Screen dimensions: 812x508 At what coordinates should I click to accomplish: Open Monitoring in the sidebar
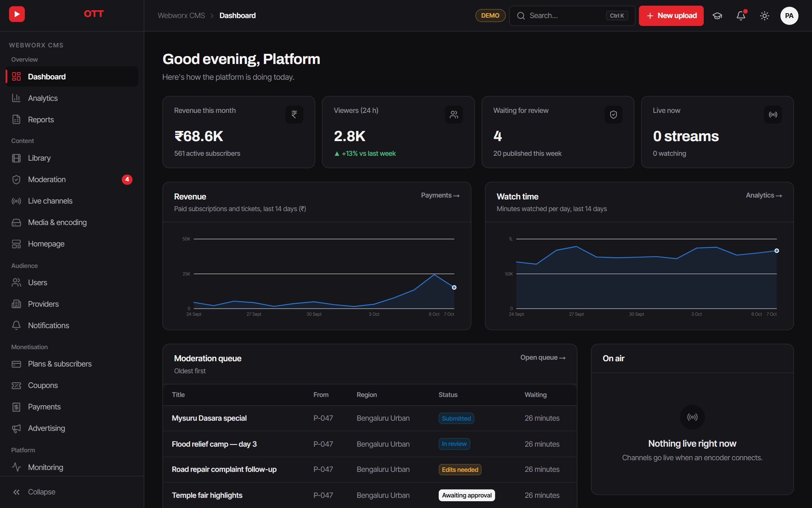(72, 467)
